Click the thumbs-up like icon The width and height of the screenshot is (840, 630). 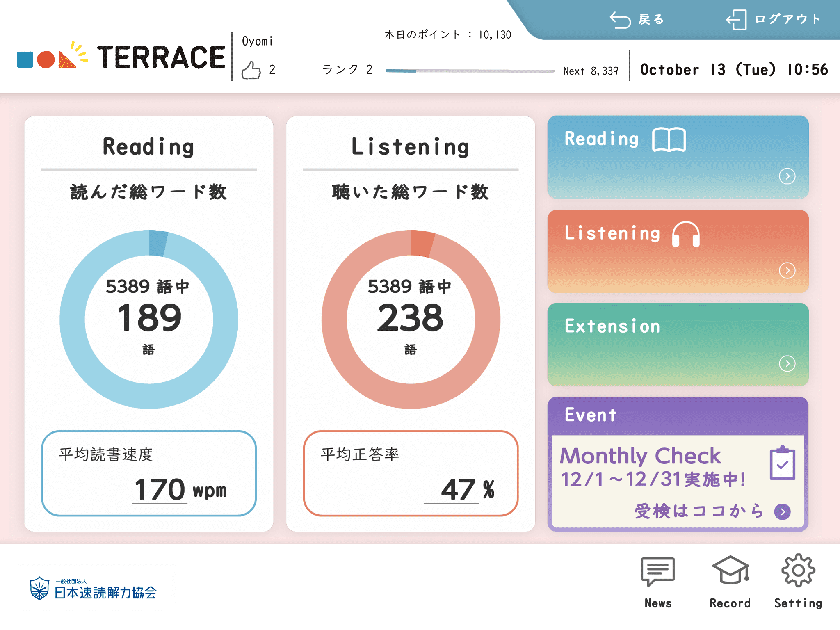click(x=251, y=70)
